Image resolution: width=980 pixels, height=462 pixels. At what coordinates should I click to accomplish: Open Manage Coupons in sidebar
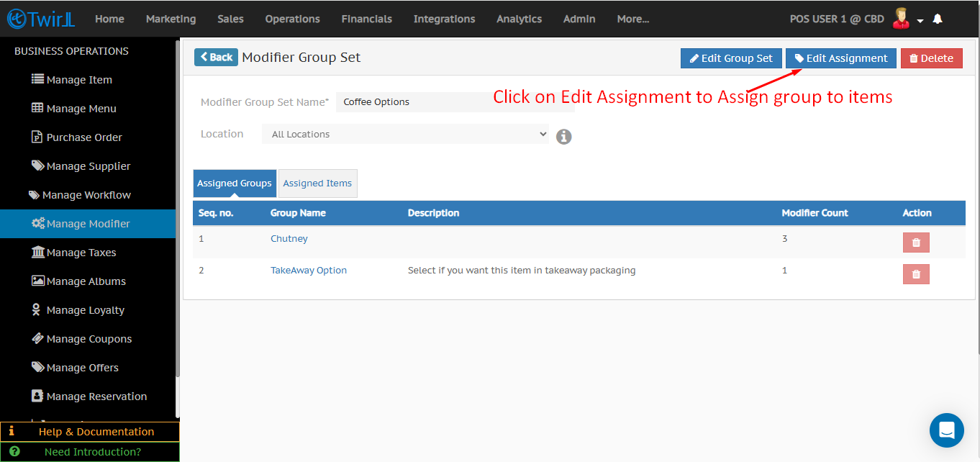coord(89,339)
